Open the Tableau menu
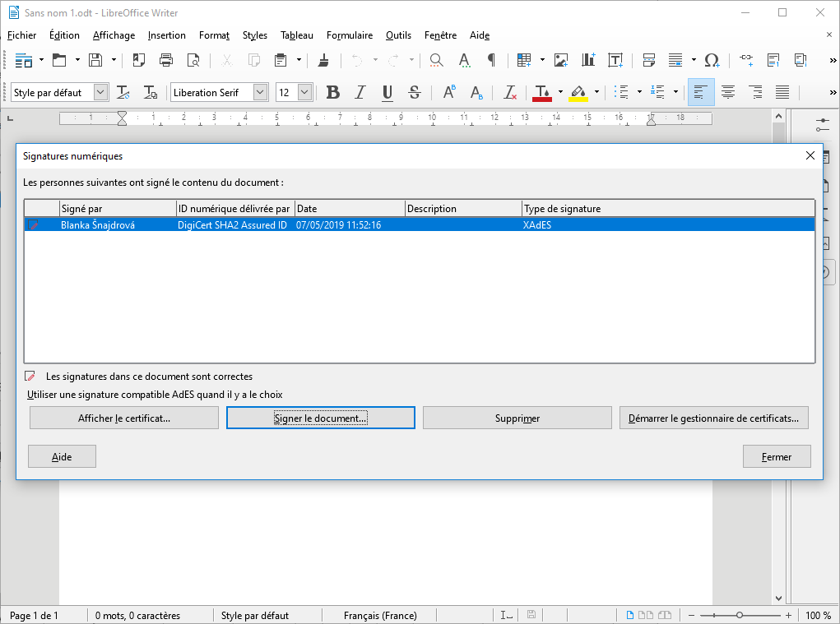This screenshot has width=840, height=624. (x=297, y=35)
